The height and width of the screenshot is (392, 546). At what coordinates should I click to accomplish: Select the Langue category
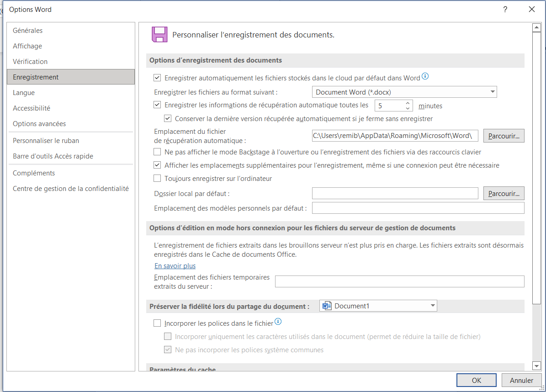point(71,93)
